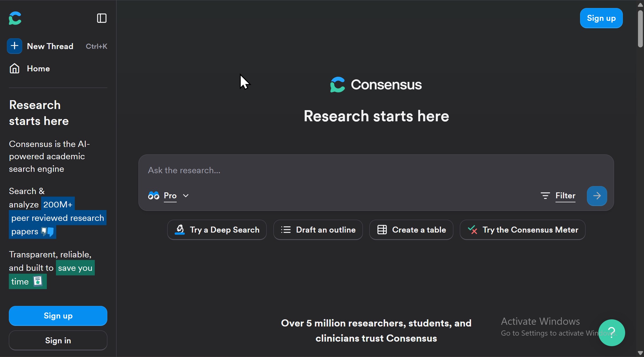
Task: Select Draft an outline suggestion
Action: click(x=318, y=230)
